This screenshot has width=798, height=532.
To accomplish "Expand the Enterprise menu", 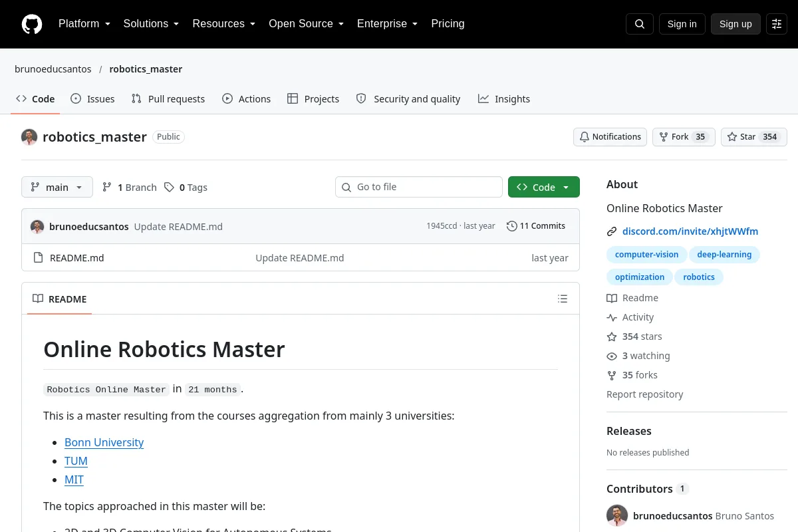I will tap(387, 24).
